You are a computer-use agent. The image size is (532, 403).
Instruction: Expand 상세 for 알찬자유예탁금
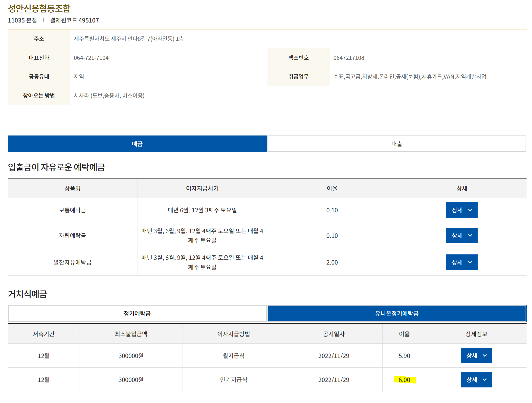[x=462, y=262]
